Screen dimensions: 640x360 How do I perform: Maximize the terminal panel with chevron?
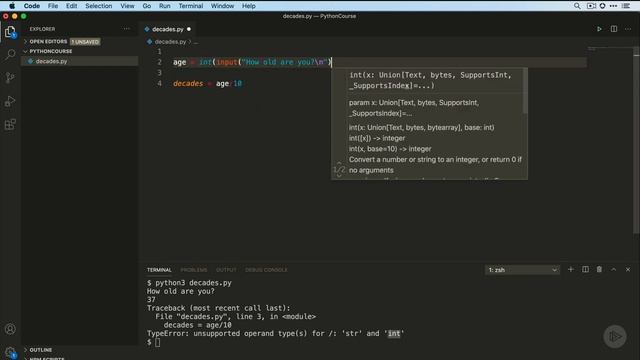(613, 269)
